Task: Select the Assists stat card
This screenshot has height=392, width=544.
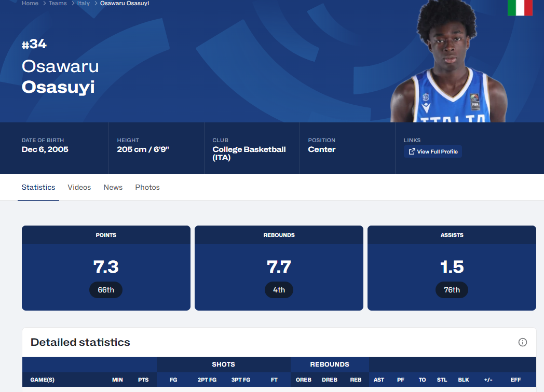Action: 452,268
